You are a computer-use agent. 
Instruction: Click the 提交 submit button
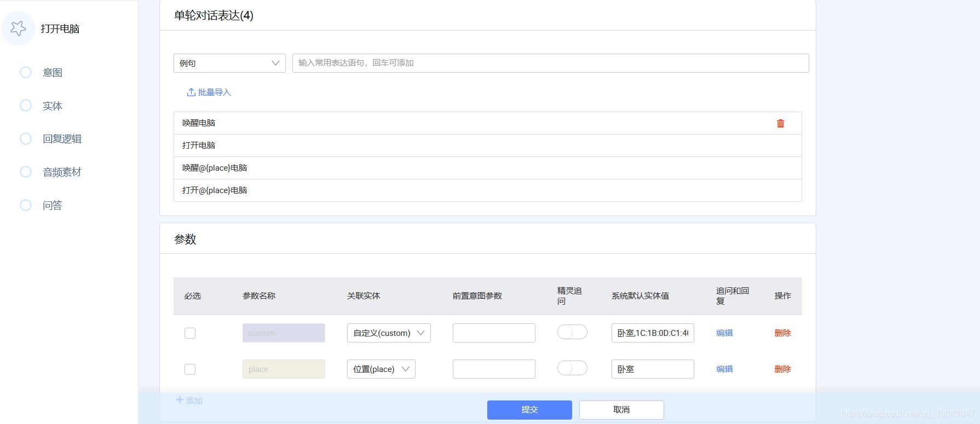coord(529,410)
